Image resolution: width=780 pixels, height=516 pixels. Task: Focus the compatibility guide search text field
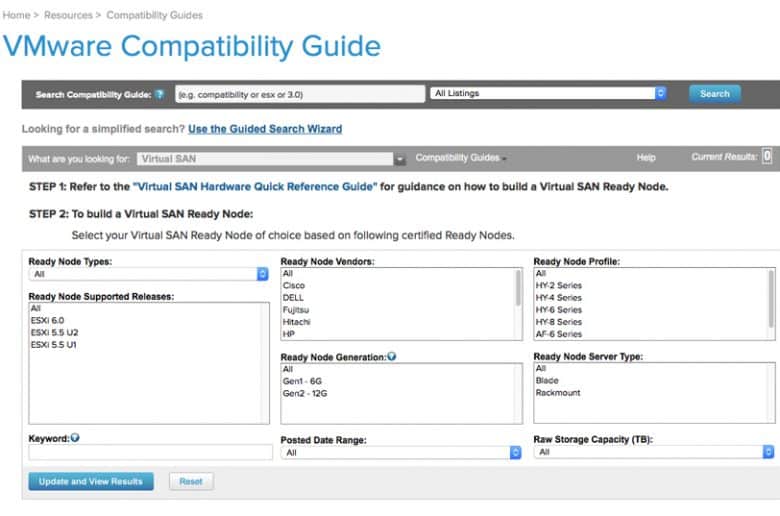300,94
